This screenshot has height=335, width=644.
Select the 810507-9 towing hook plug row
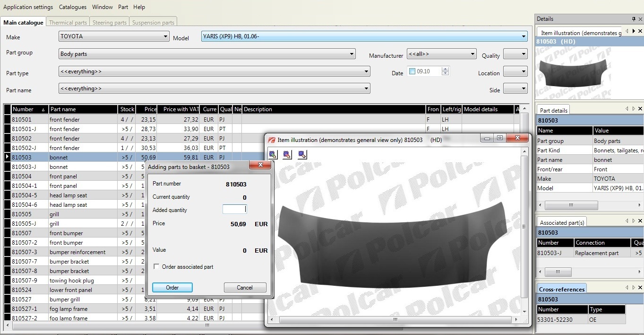coord(75,280)
